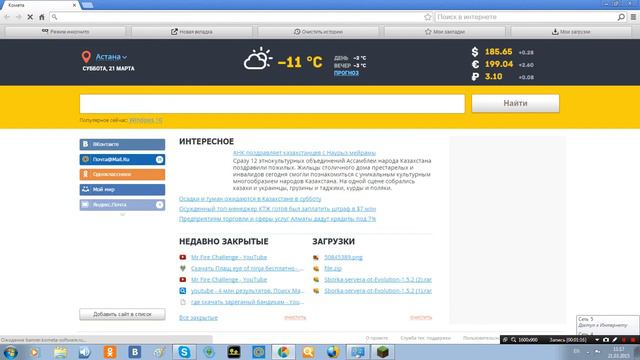This screenshot has height=360, width=640.
Task: Click 'Добавить сайт в список' button
Action: click(x=122, y=314)
